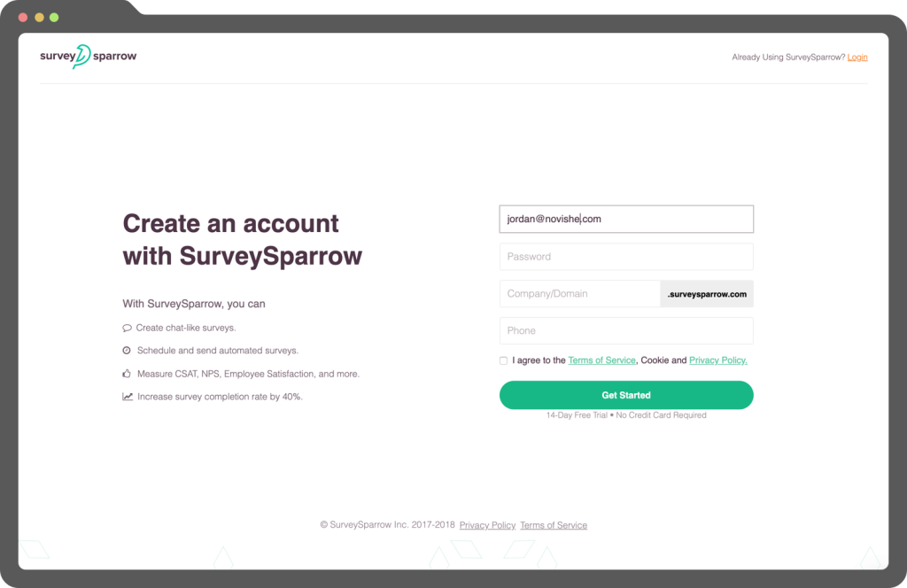The width and height of the screenshot is (907, 588).
Task: Click the red close window dot
Action: click(22, 18)
